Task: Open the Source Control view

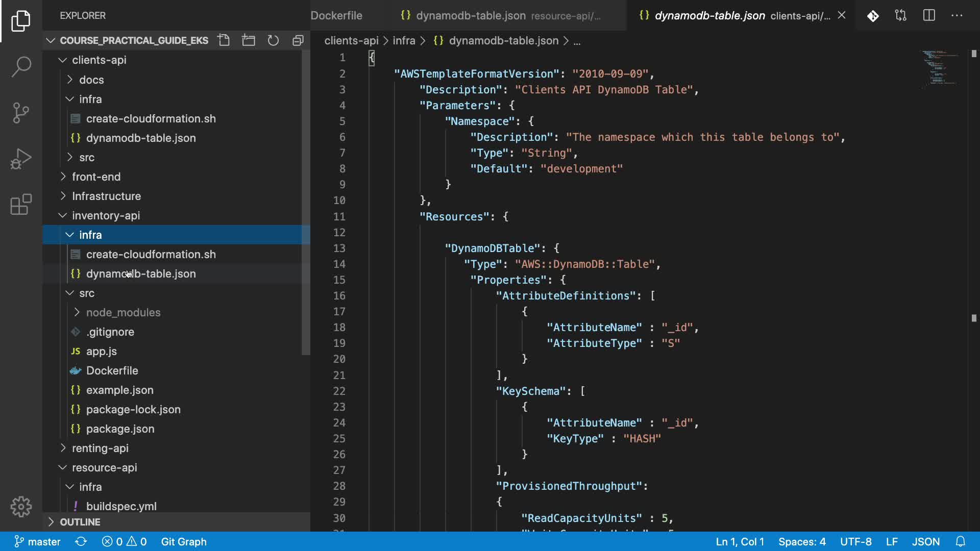Action: (21, 113)
